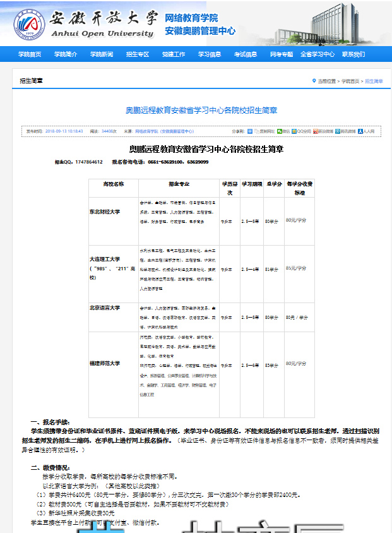This screenshot has width=392, height=533.
Task: Share the article to 人人网
Action: pos(366,131)
